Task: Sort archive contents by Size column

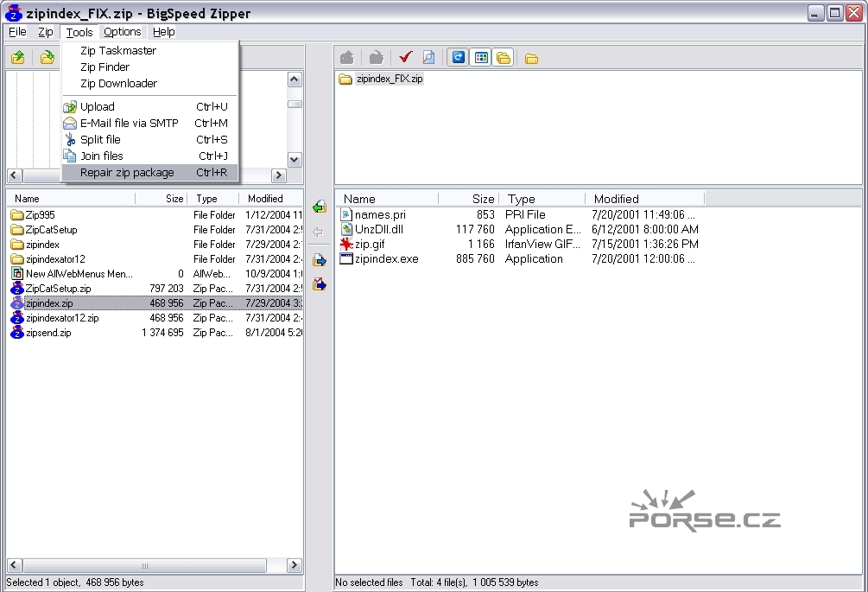Action: point(469,199)
